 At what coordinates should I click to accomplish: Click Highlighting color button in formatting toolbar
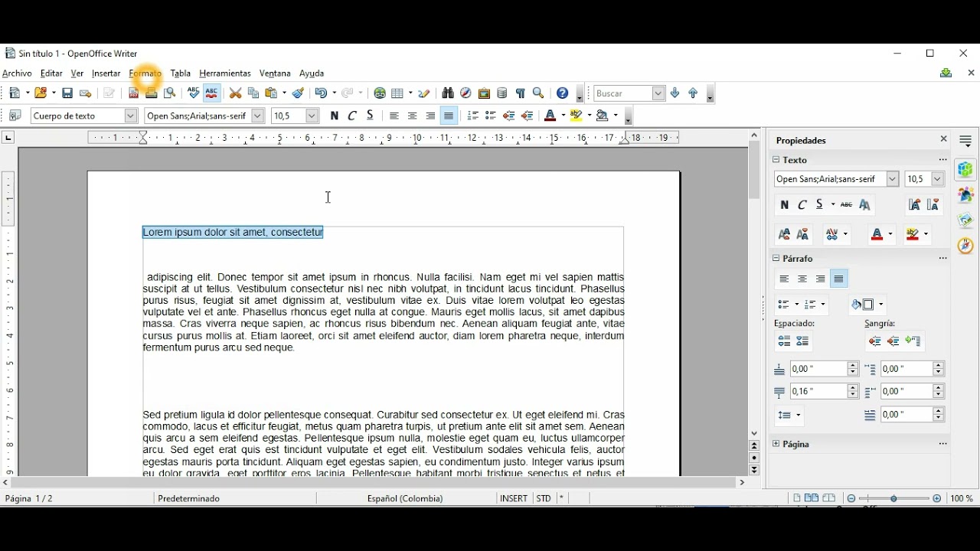(577, 116)
